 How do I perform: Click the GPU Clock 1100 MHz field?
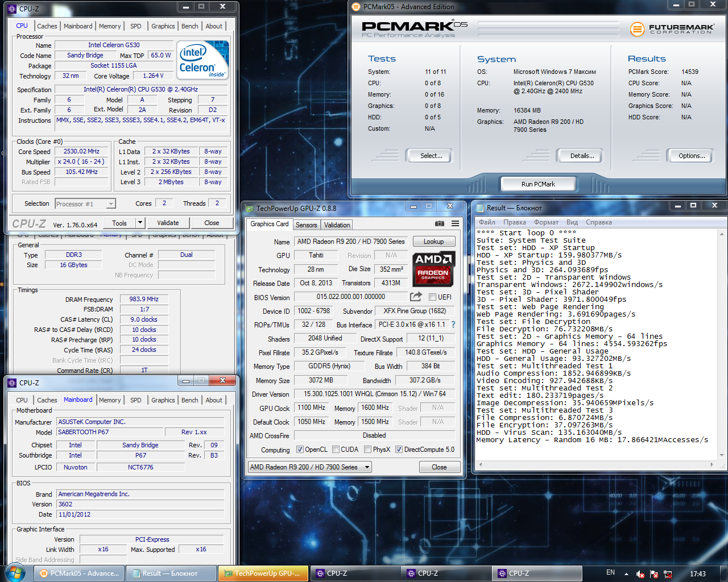tap(311, 408)
